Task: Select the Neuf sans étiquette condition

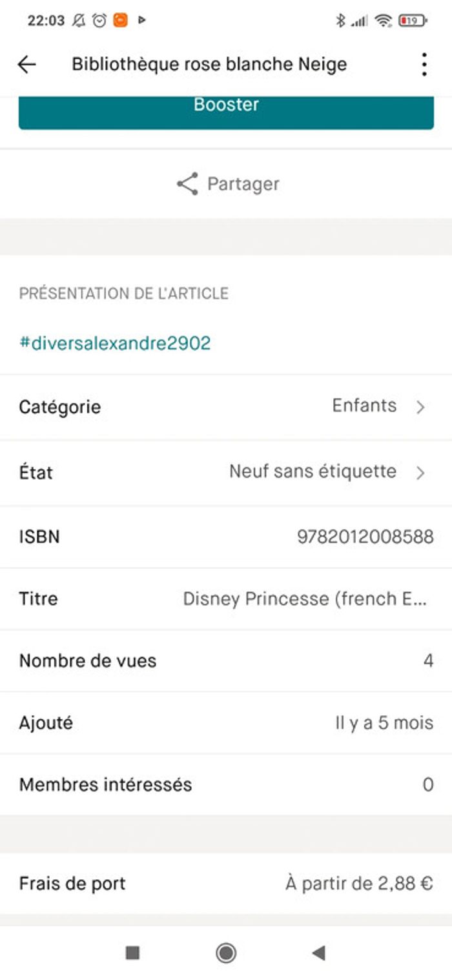Action: tap(313, 472)
